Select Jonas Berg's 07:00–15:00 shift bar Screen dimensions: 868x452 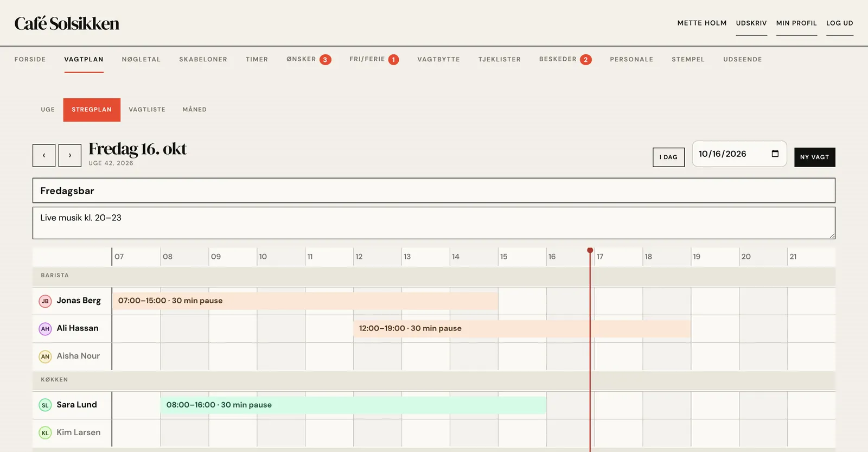[305, 301]
